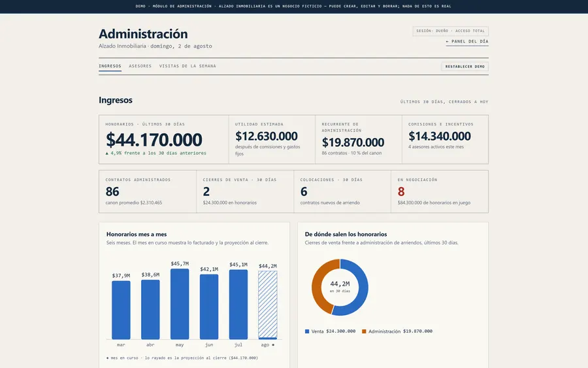Click the orange Administración legend swatch
The image size is (588, 368).
pyautogui.click(x=364, y=331)
